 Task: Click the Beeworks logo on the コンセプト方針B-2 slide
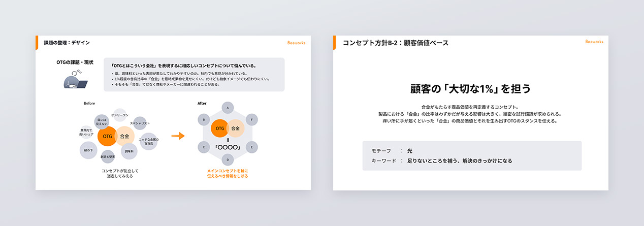594,42
